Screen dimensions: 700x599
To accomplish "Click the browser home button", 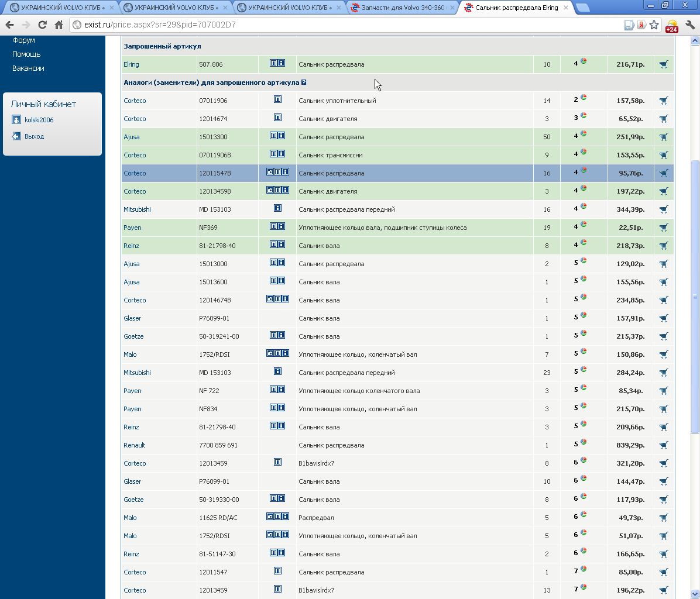I will point(59,25).
